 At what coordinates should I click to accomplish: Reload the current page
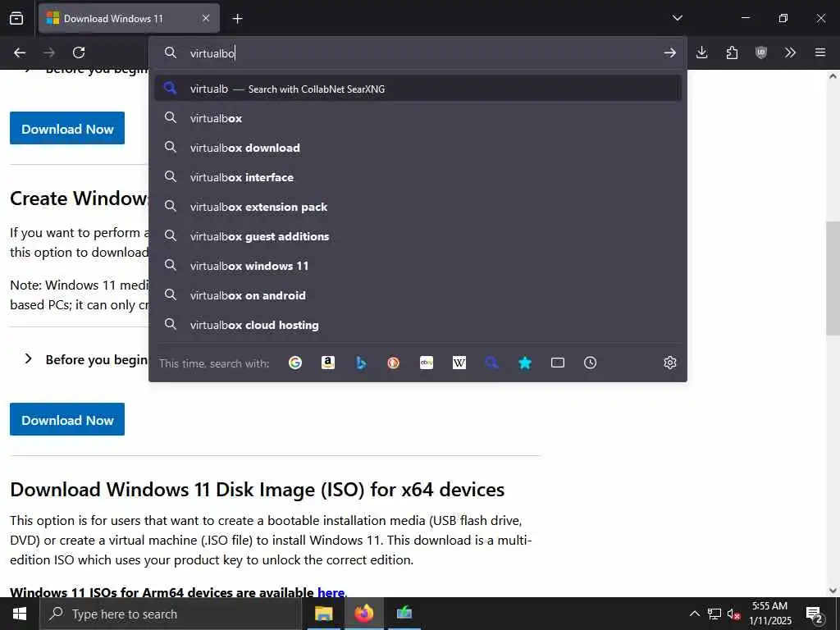pyautogui.click(x=79, y=52)
